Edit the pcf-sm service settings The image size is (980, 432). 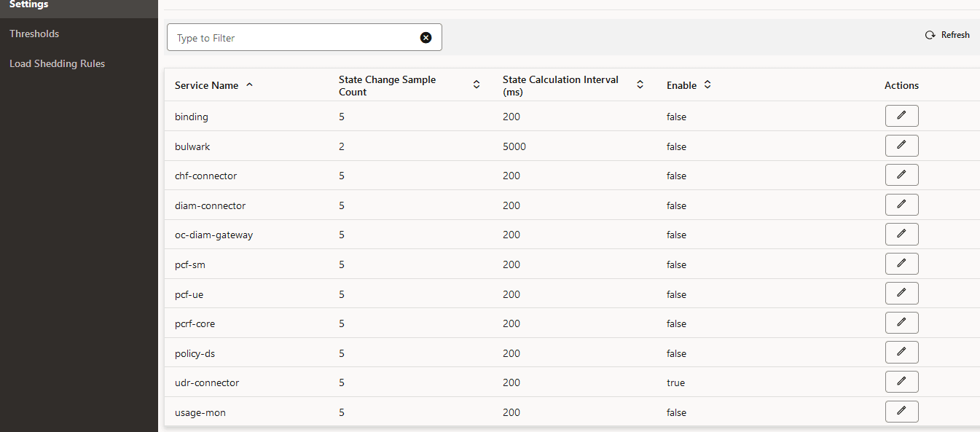(901, 263)
